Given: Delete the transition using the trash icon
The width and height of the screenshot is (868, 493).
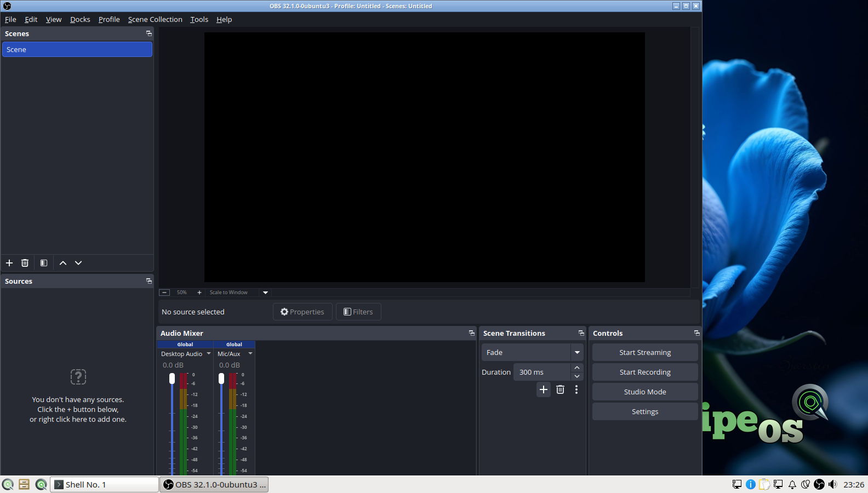Looking at the screenshot, I should pyautogui.click(x=560, y=389).
